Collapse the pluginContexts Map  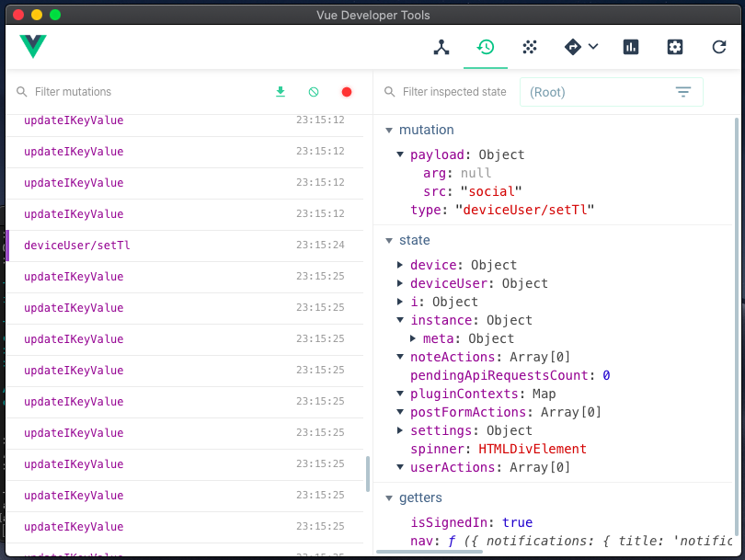[400, 394]
